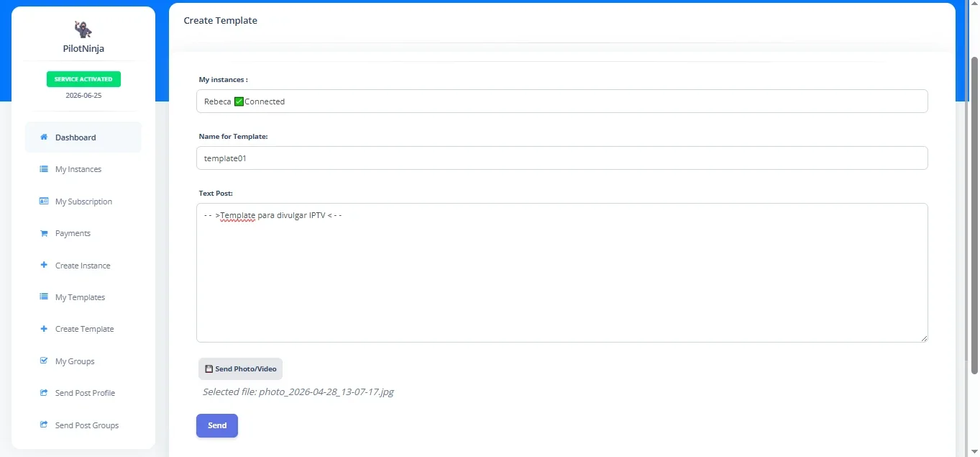The image size is (980, 457).
Task: Open My Subscription in sidebar
Action: 83,202
